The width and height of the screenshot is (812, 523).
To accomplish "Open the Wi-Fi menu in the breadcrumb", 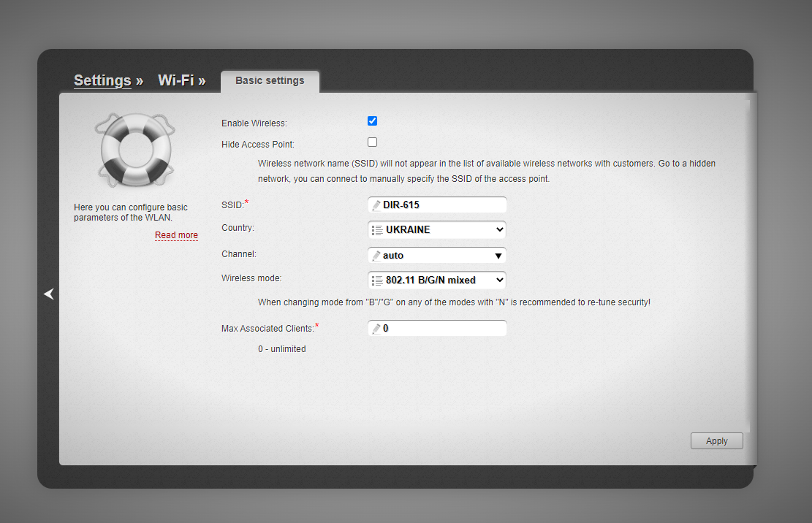I will (x=176, y=80).
